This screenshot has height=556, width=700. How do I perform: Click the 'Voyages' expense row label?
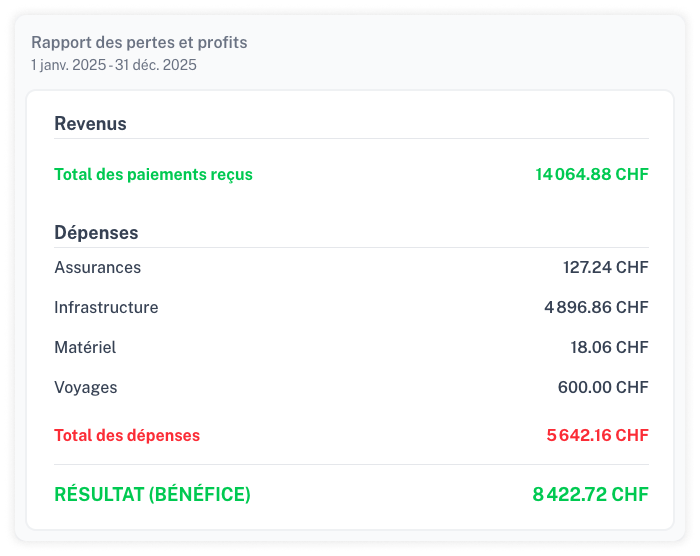[x=86, y=388]
